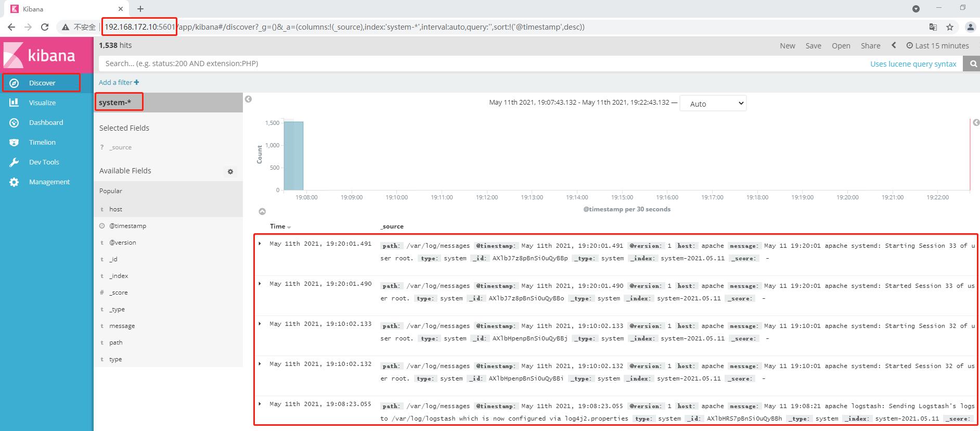This screenshot has height=431, width=980.
Task: Click the not-secure warning icon in the address bar
Action: click(66, 27)
